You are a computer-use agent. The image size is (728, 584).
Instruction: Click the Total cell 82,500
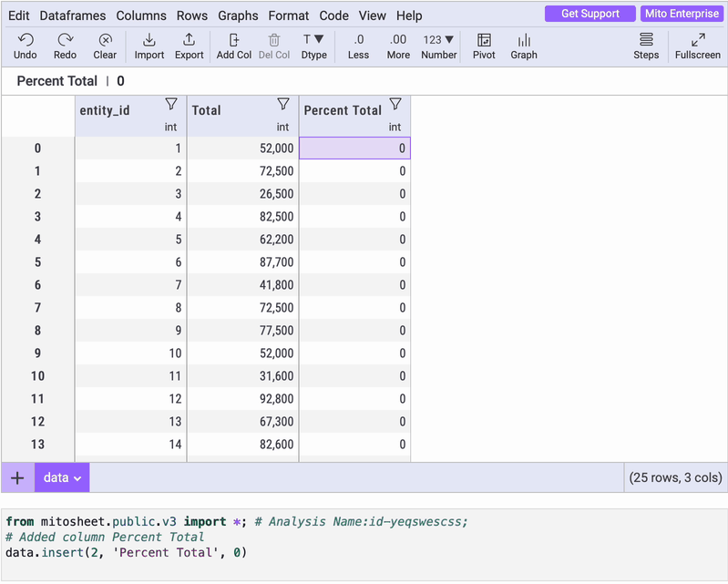pos(243,217)
